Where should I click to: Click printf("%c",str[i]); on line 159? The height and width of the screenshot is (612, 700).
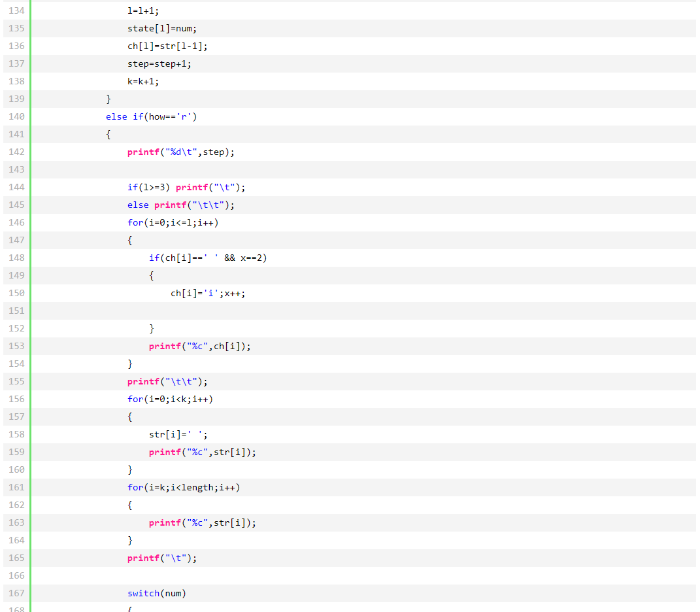[x=202, y=452]
